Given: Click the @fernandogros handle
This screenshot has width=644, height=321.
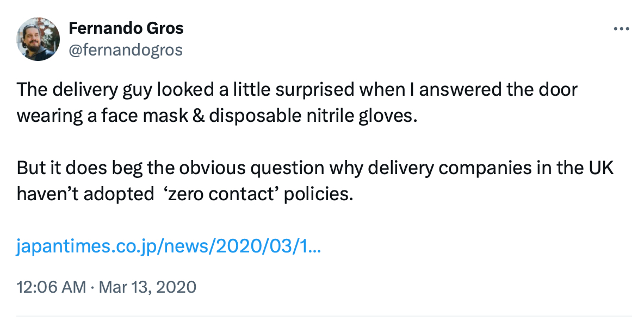Looking at the screenshot, I should [125, 50].
